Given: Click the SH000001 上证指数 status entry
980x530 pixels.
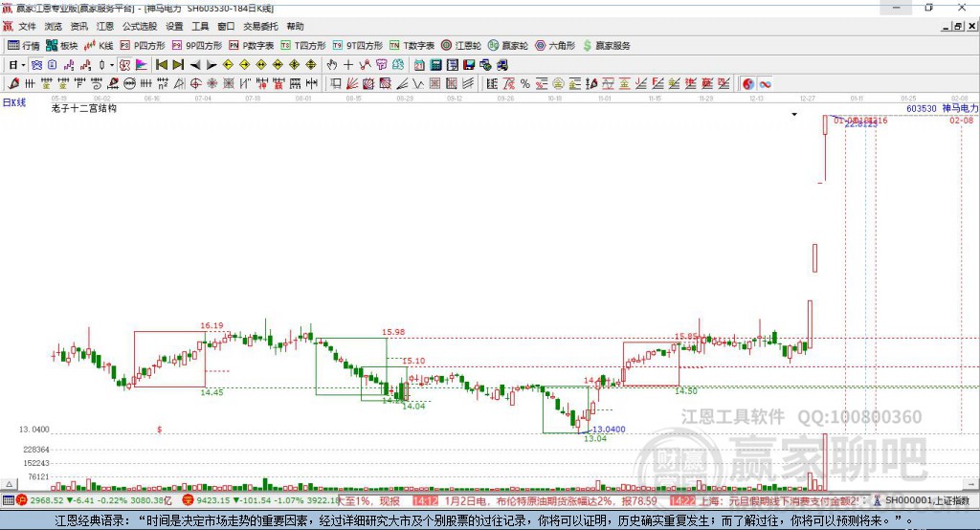Looking at the screenshot, I should pyautogui.click(x=926, y=500).
